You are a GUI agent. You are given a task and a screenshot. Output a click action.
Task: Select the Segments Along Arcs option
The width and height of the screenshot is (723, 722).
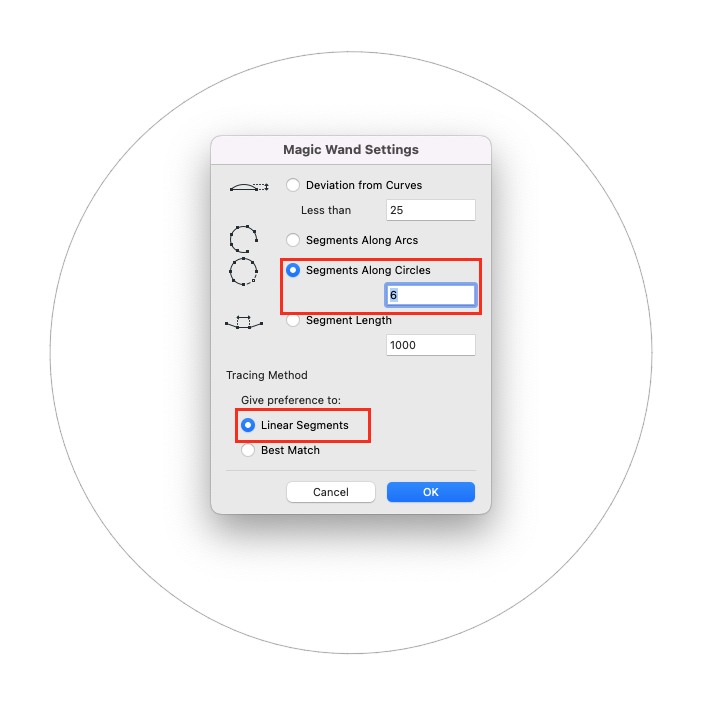click(x=293, y=240)
